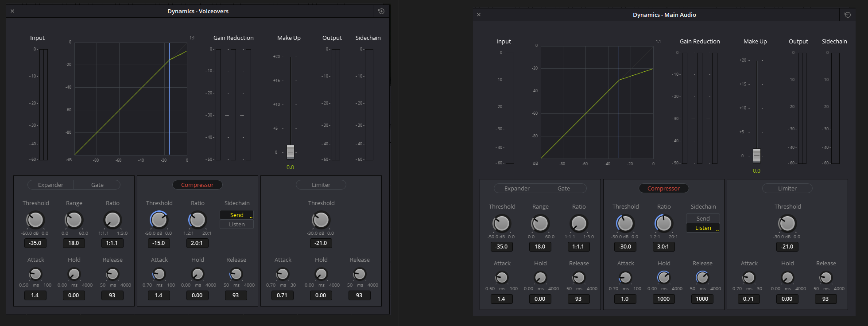Reset Dynamics - Main Audio panel with reset icon
868x326 pixels.
coord(848,15)
